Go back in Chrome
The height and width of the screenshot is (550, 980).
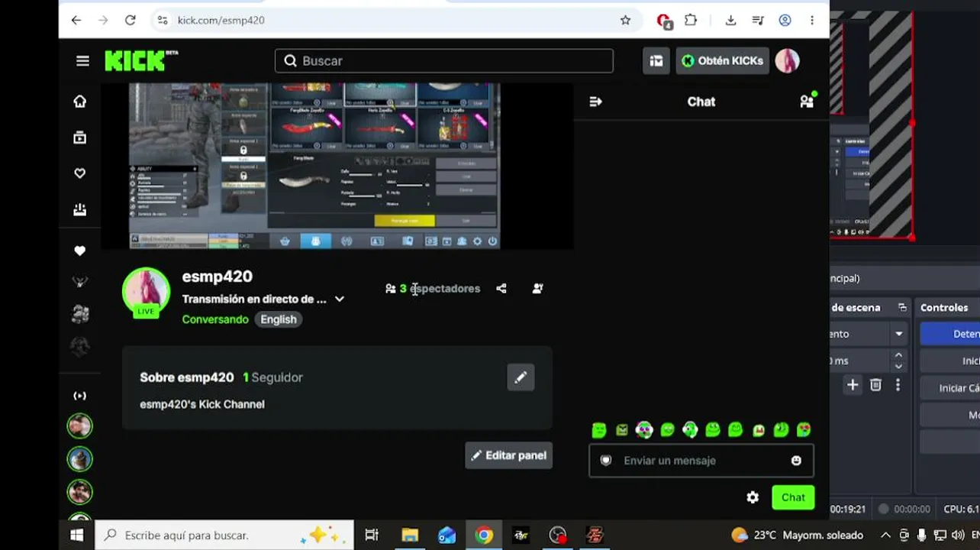(76, 21)
